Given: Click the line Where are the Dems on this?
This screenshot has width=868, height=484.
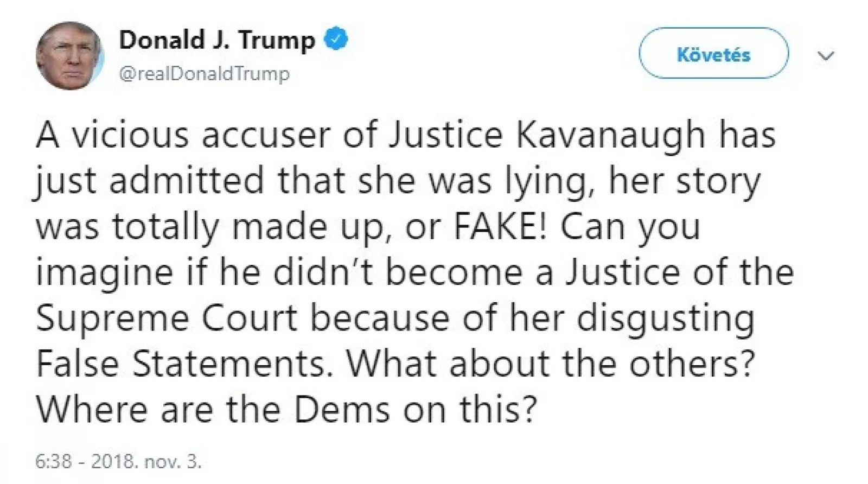Looking at the screenshot, I should click(x=286, y=409).
